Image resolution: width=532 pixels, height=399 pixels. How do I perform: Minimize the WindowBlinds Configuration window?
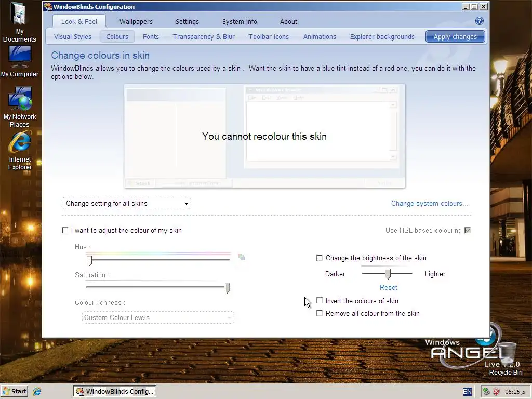coord(465,6)
